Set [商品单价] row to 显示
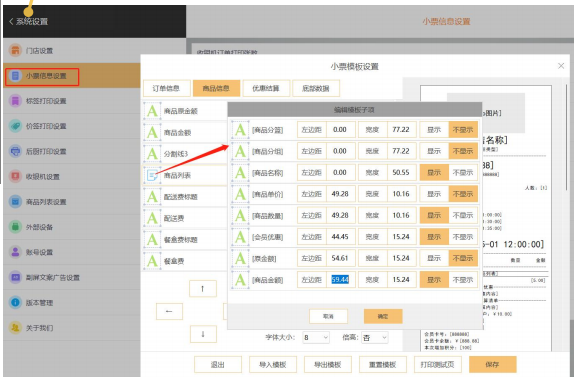575x378 pixels. point(434,194)
